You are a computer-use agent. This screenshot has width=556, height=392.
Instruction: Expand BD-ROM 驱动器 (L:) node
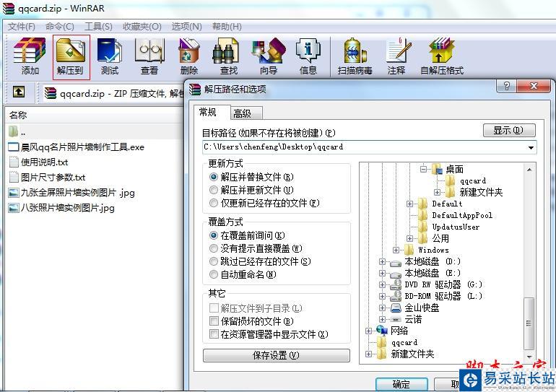point(382,296)
